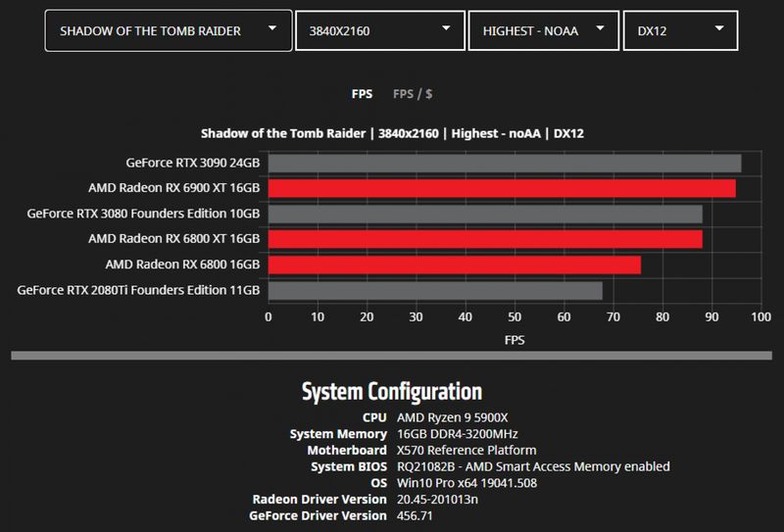The height and width of the screenshot is (532, 784).
Task: Open the 3840X2160 resolution dropdown
Action: 380,30
